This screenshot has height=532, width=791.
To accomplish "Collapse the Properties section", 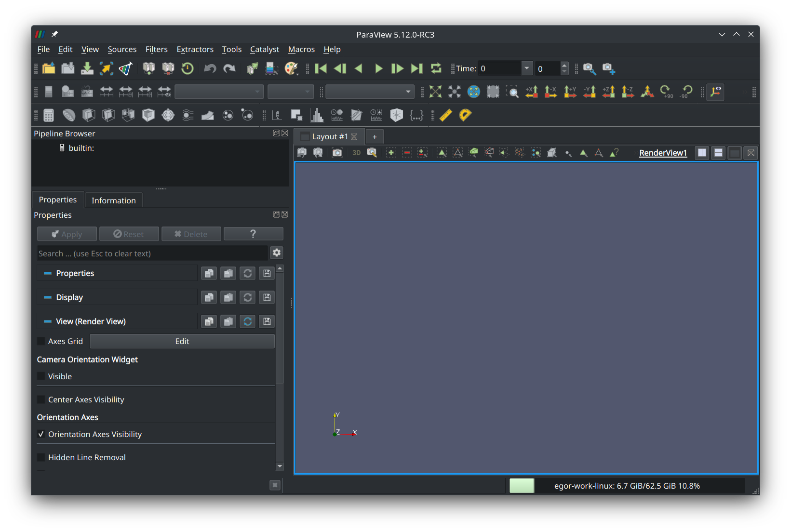I will pyautogui.click(x=48, y=273).
